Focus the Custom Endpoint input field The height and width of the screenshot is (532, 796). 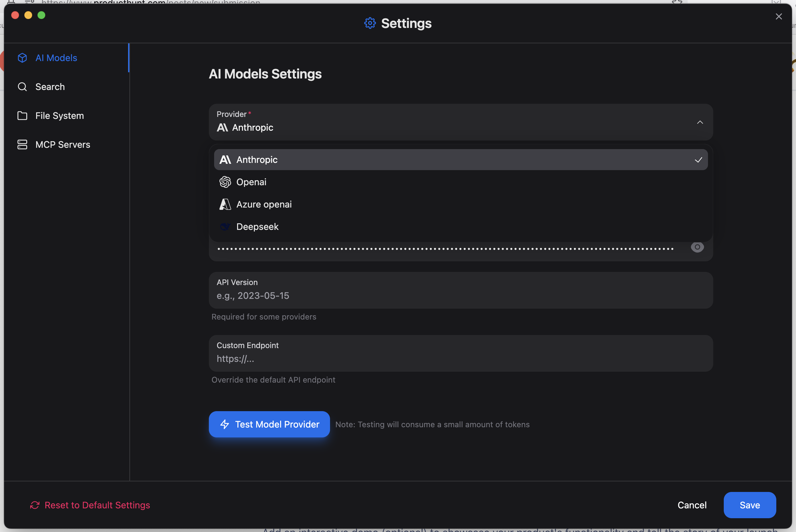460,359
